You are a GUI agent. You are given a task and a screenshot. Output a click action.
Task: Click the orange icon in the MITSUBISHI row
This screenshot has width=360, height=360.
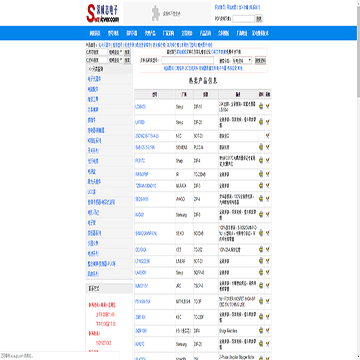coord(268,302)
